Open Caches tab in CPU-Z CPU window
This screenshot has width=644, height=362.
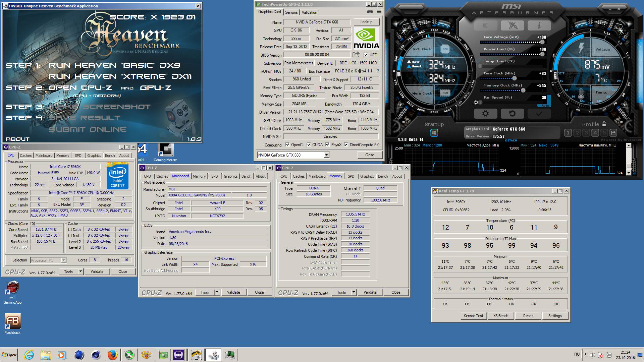25,156
